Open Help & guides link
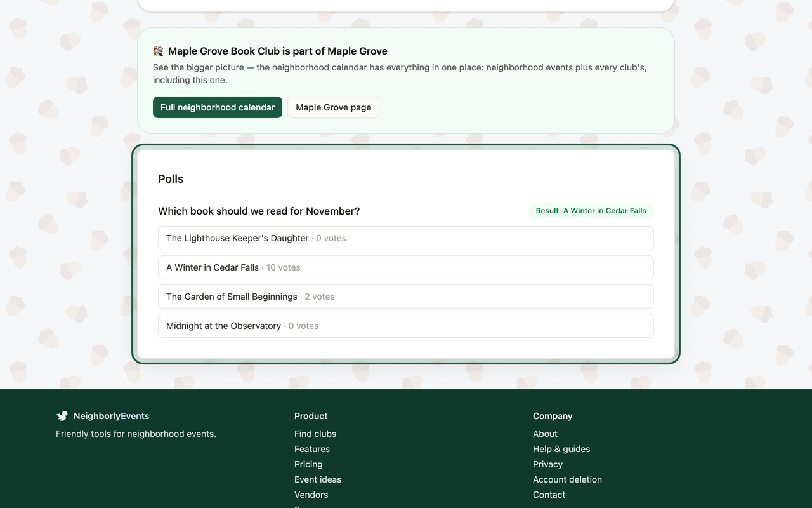 click(561, 449)
